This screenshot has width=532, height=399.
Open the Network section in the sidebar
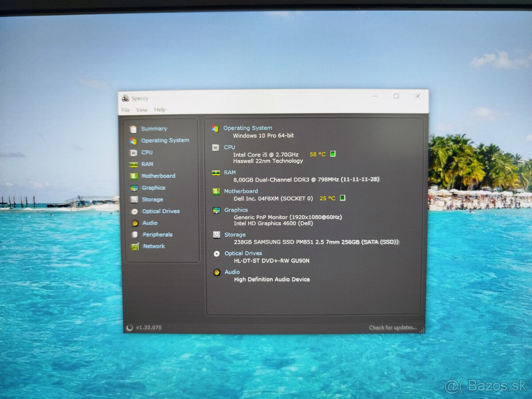(153, 246)
